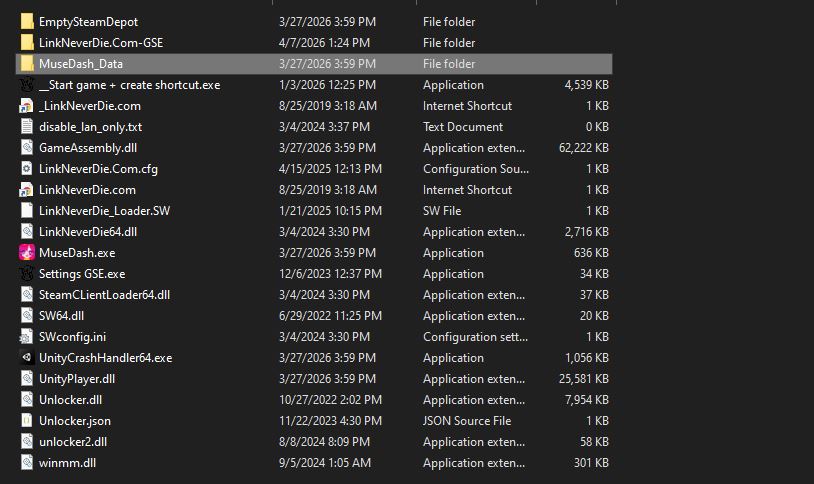
Task: Click the Unlocker.json file icon
Action: tap(27, 421)
